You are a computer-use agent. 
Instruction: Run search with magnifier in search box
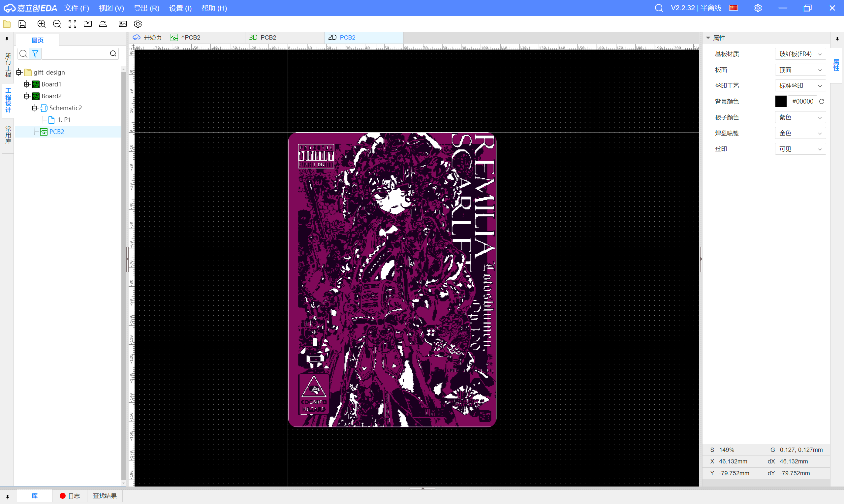(113, 54)
